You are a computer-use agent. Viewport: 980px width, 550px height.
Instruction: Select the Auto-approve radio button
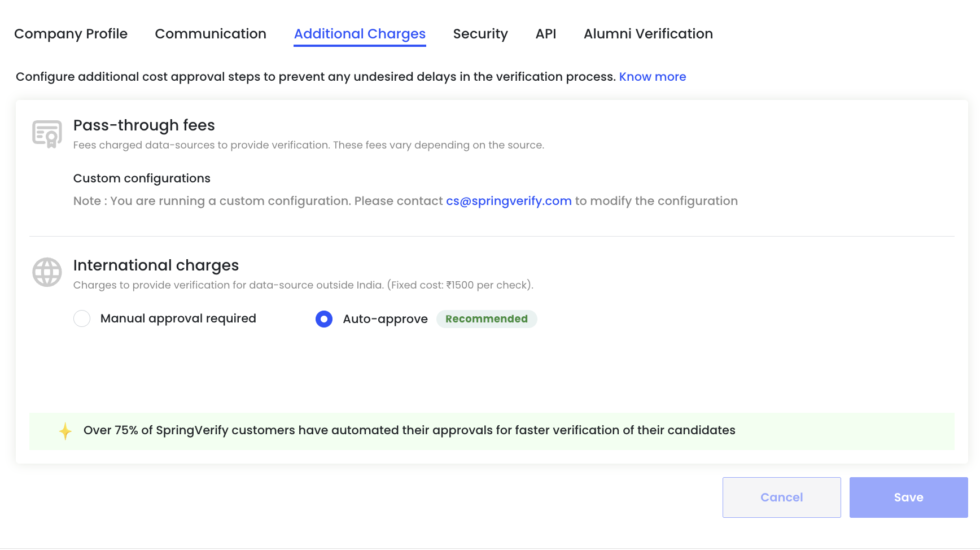point(323,319)
